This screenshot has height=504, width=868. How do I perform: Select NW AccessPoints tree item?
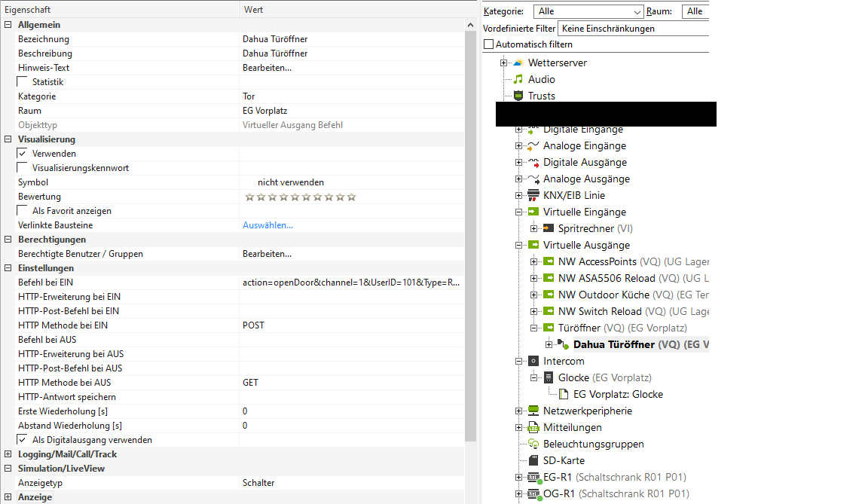point(597,261)
